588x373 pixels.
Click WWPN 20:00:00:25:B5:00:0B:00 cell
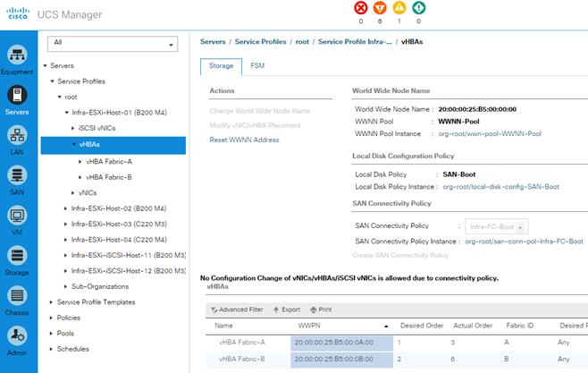click(x=341, y=360)
